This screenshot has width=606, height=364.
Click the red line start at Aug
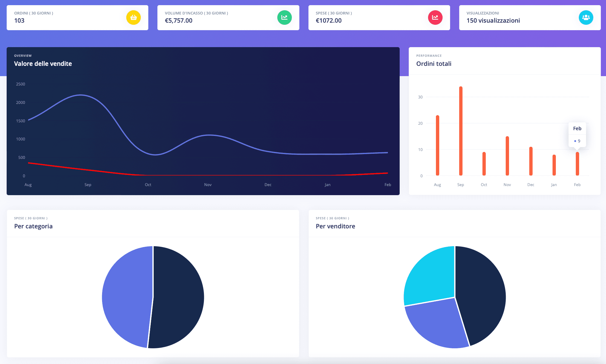pyautogui.click(x=29, y=163)
